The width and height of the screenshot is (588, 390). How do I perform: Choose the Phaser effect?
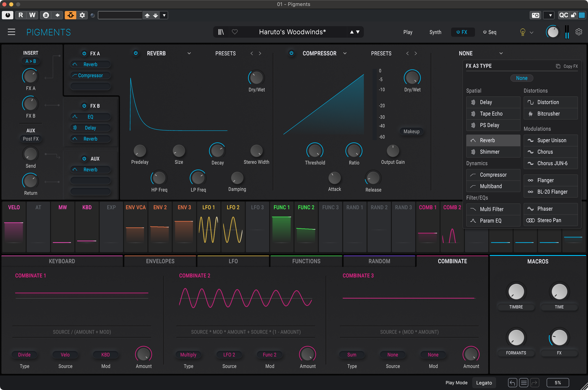click(x=550, y=209)
